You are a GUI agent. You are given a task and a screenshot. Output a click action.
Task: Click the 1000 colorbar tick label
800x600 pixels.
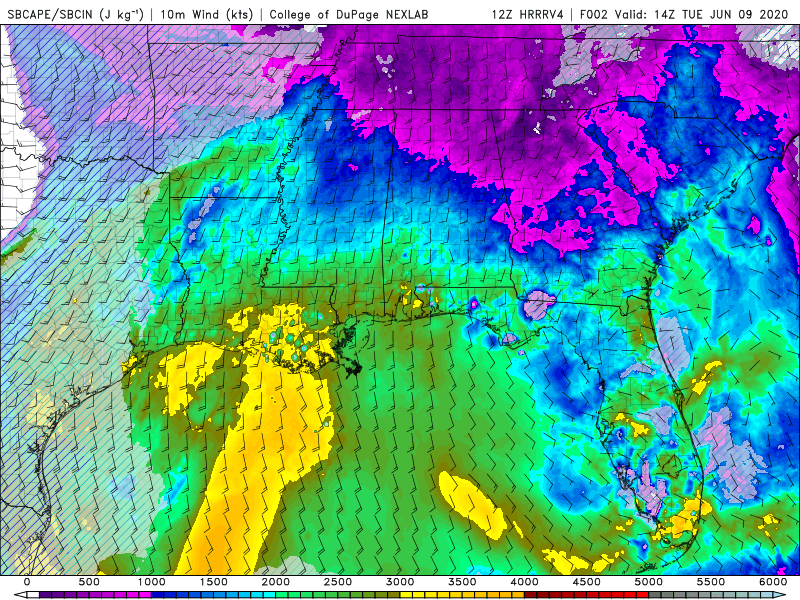pos(152,582)
